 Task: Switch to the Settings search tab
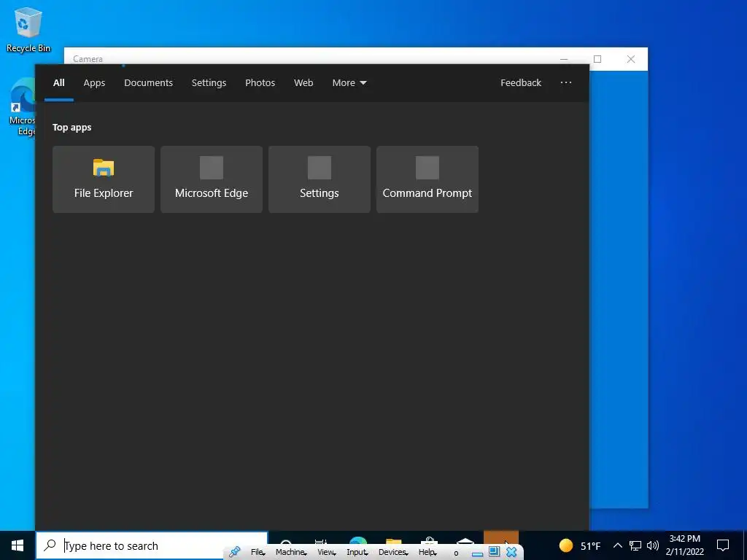[209, 83]
